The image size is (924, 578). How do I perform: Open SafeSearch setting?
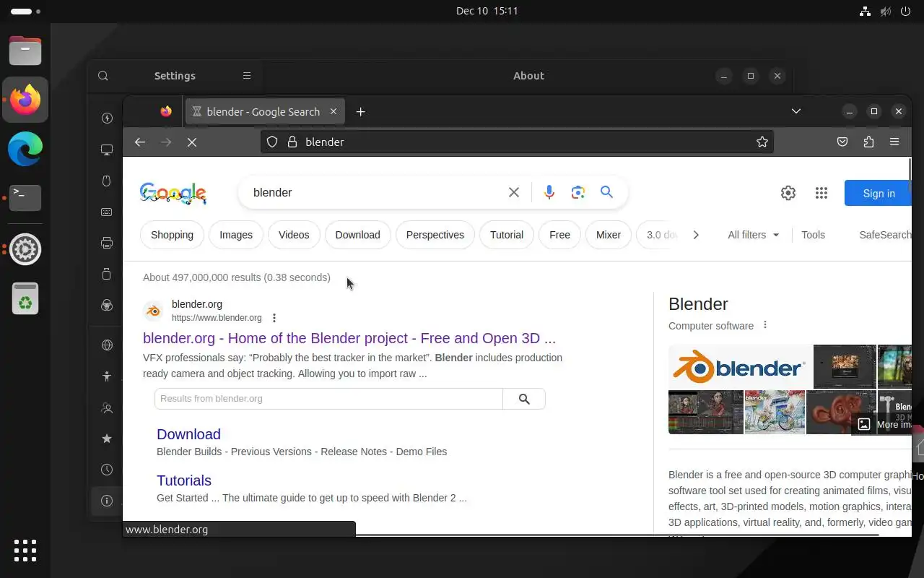tap(885, 235)
